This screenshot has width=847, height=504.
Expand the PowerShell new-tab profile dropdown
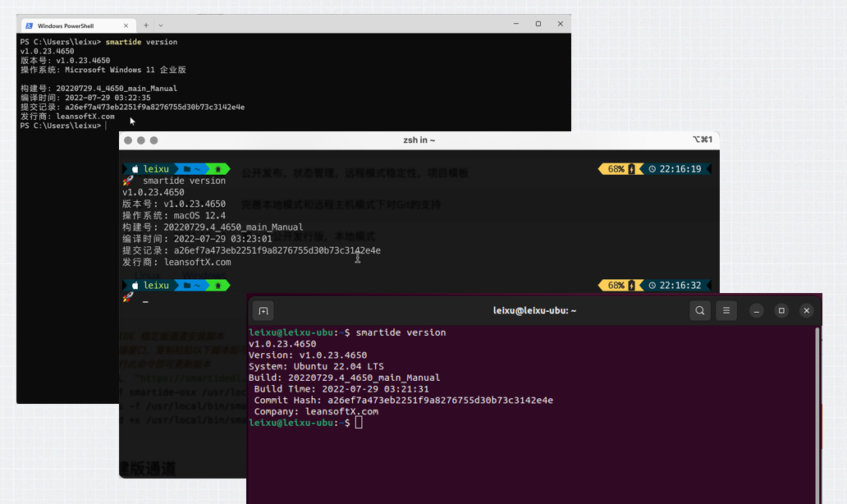click(x=160, y=25)
